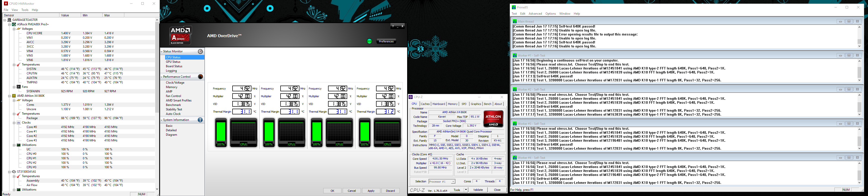Click the ST31500341AS hard drive icon
Image resolution: width=868 pixels, height=196 pixels.
(14, 172)
